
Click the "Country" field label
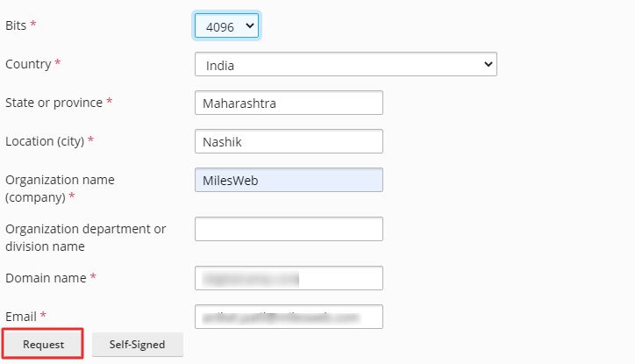pyautogui.click(x=28, y=64)
